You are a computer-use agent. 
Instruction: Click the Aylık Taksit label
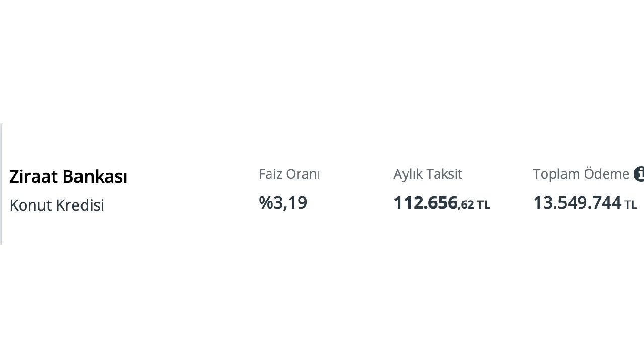click(x=428, y=174)
